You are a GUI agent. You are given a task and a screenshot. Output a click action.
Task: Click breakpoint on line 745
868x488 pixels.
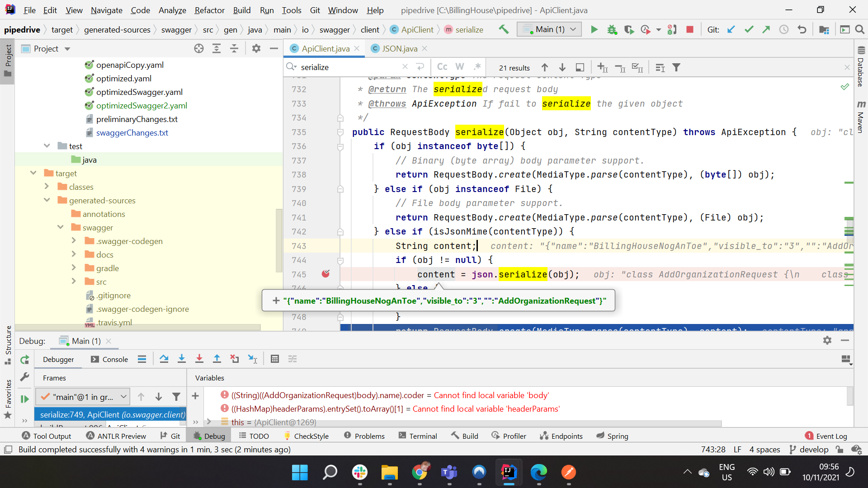[325, 274]
